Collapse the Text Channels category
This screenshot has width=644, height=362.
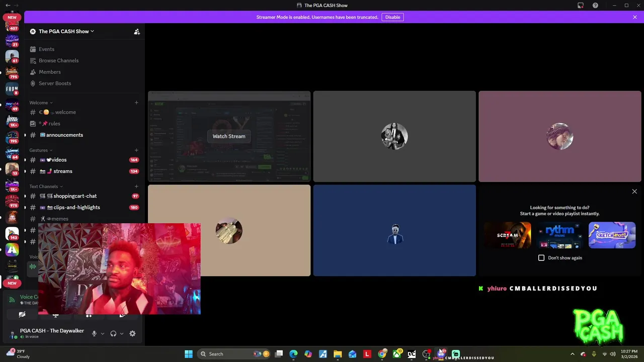click(46, 187)
